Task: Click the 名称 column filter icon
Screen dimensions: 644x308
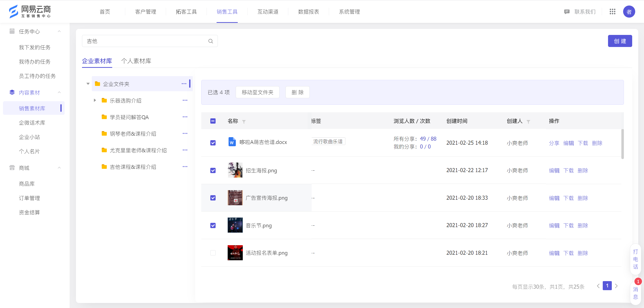Action: (x=244, y=122)
